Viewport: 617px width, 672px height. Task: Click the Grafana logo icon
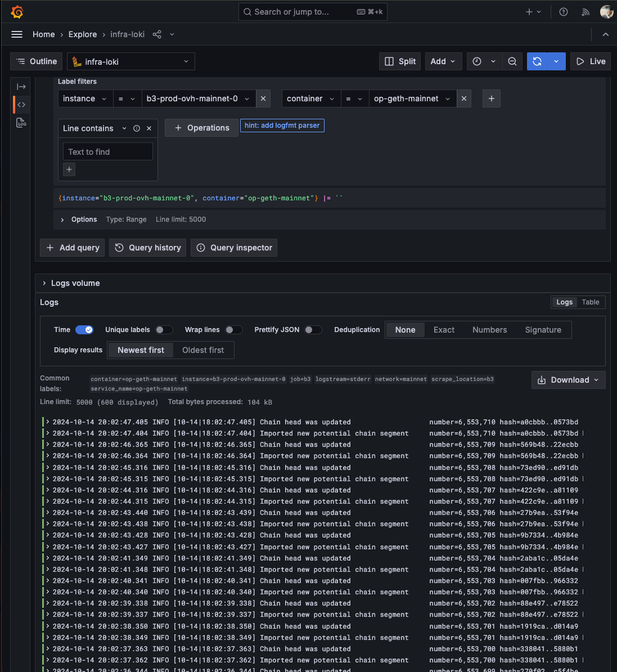[17, 12]
